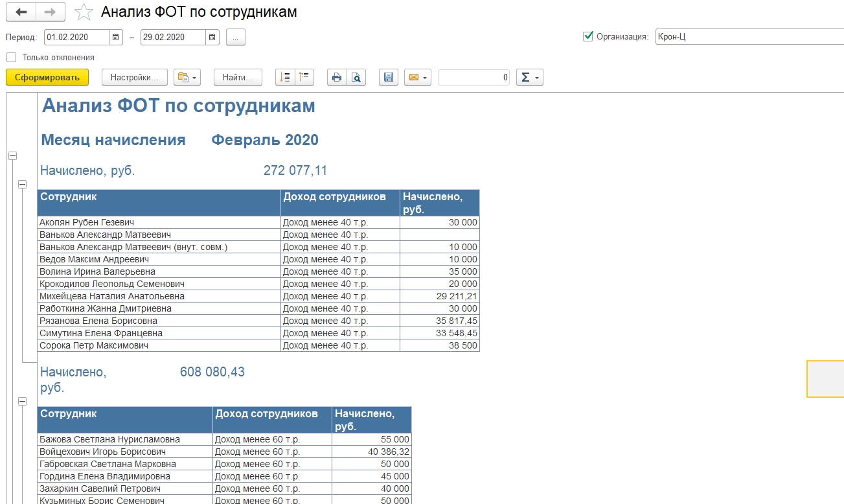Screen dimensions: 844x504
Task: Print the report with the printer icon
Action: pyautogui.click(x=337, y=78)
